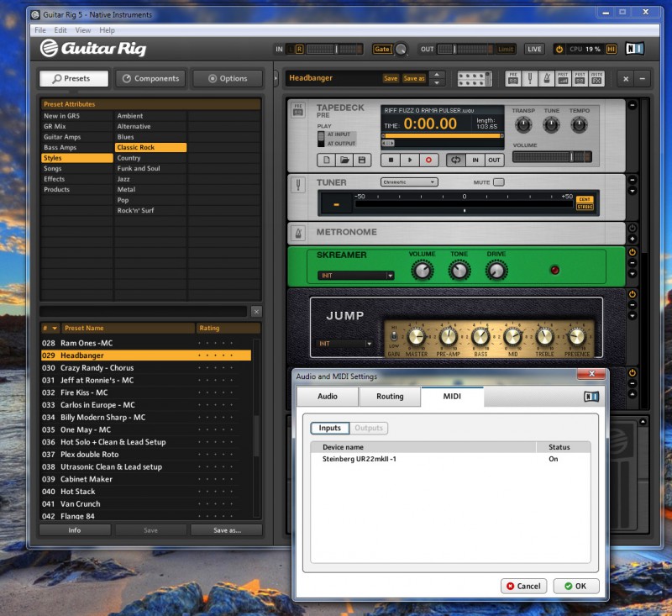The width and height of the screenshot is (672, 616).
Task: Open the Options tab
Action: [x=228, y=78]
